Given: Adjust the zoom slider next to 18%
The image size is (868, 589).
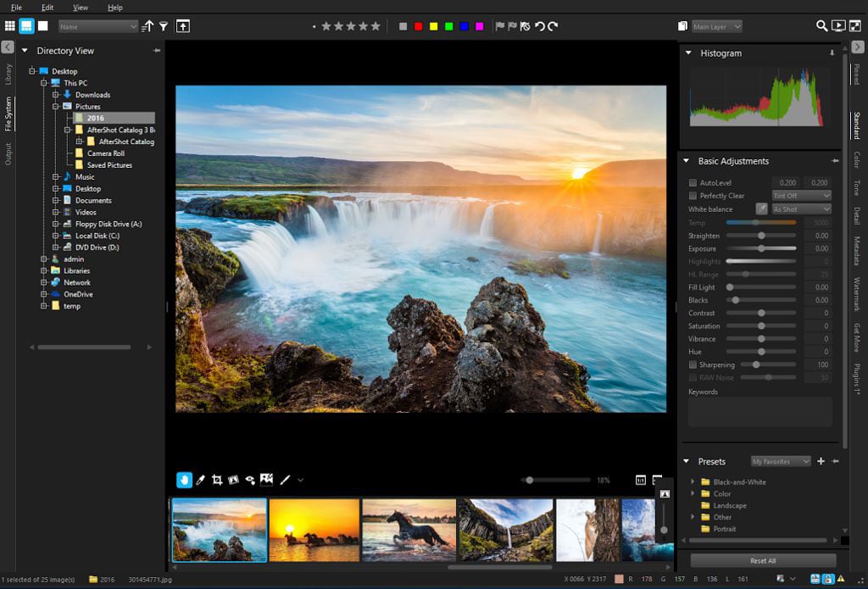Looking at the screenshot, I should point(556,480).
